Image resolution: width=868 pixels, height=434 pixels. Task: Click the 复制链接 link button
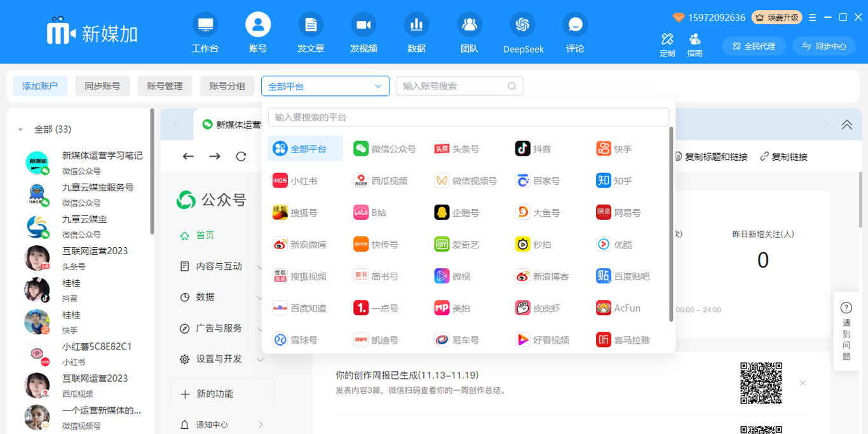(x=783, y=156)
